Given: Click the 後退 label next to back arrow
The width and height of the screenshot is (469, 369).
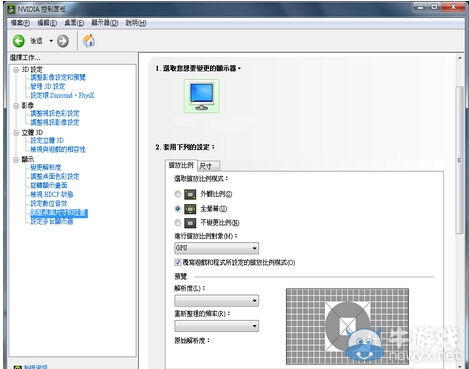Looking at the screenshot, I should click(x=36, y=41).
